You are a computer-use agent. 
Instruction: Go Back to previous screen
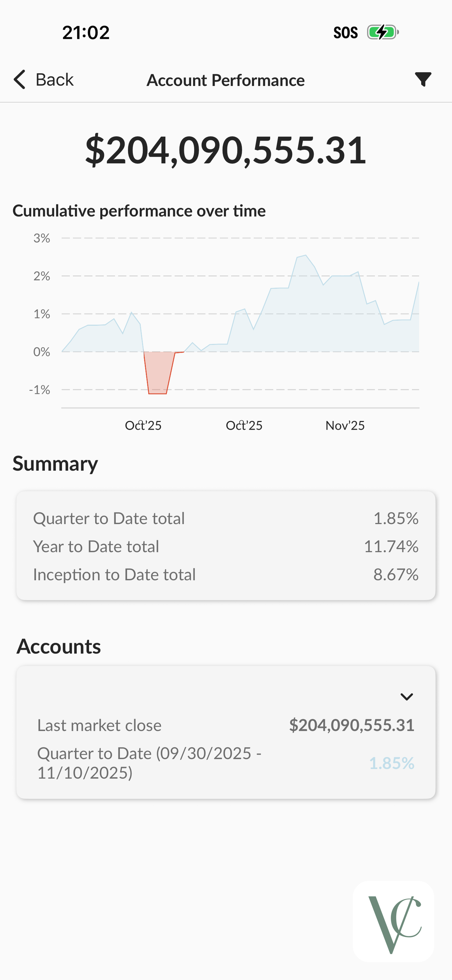click(43, 80)
